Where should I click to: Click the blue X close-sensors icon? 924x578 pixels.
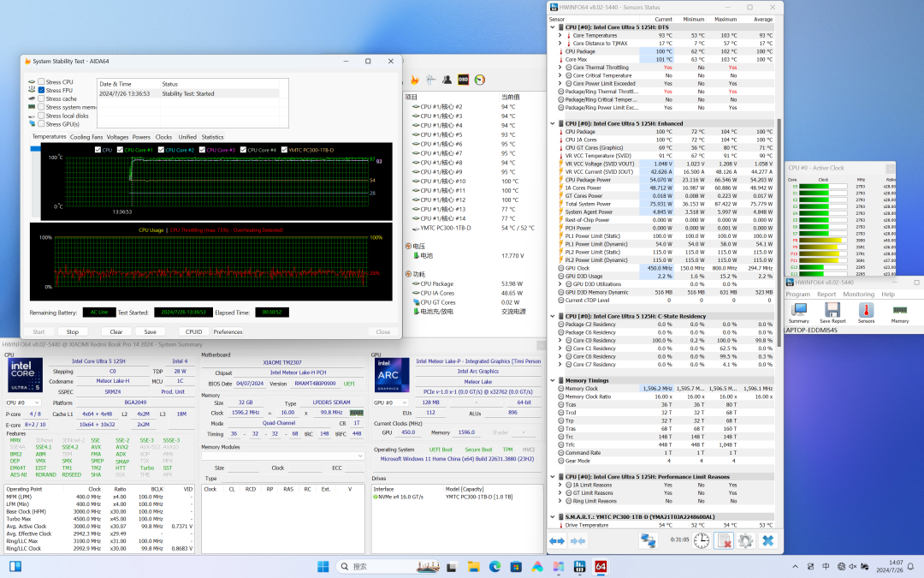coord(767,540)
